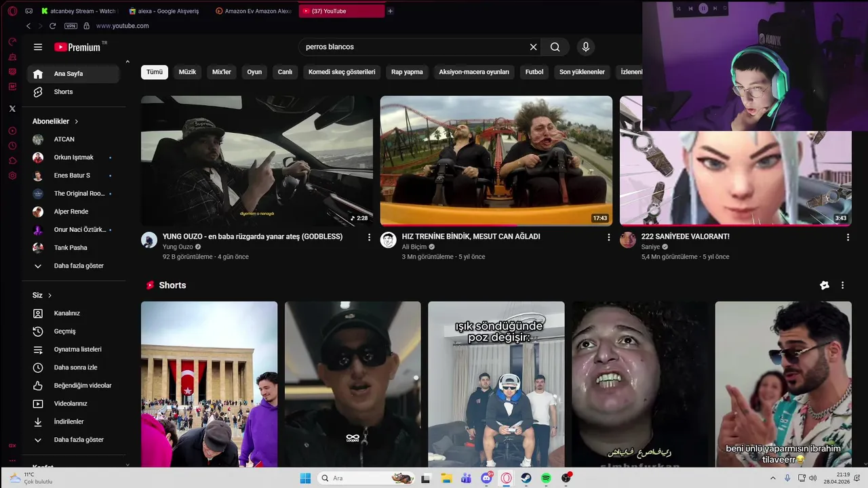Viewport: 868px width, 488px height.
Task: Open İndirilenler downloads
Action: click(74, 422)
